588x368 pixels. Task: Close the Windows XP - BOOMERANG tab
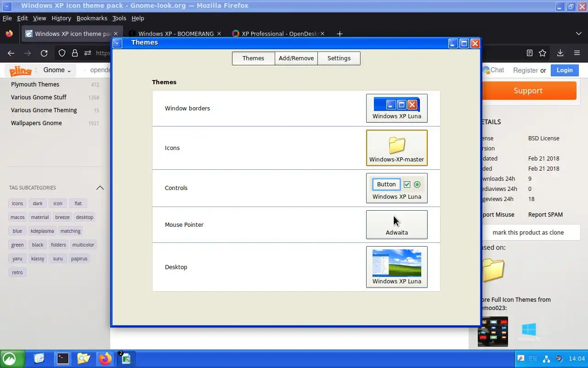pyautogui.click(x=219, y=34)
